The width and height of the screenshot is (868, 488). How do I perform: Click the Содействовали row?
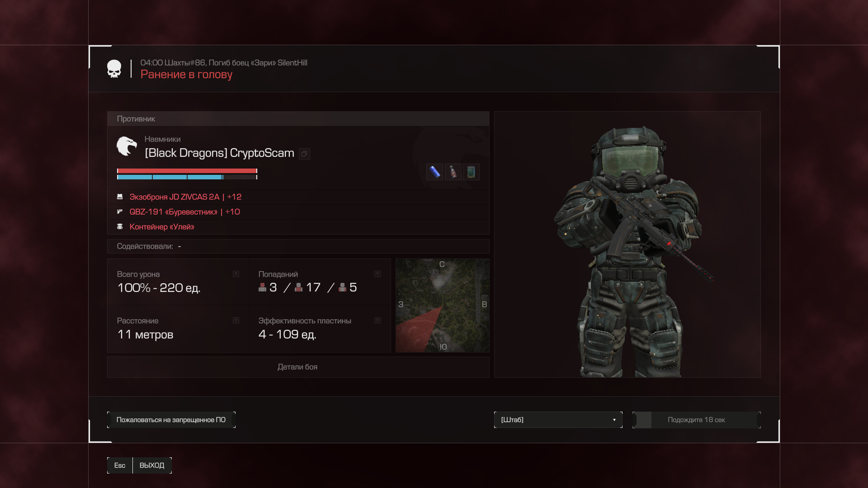pyautogui.click(x=298, y=246)
